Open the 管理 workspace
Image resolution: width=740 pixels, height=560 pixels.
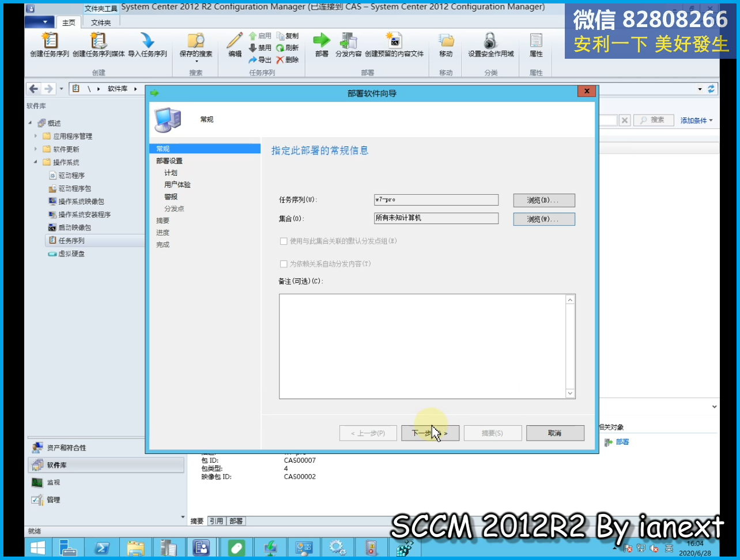pyautogui.click(x=106, y=500)
